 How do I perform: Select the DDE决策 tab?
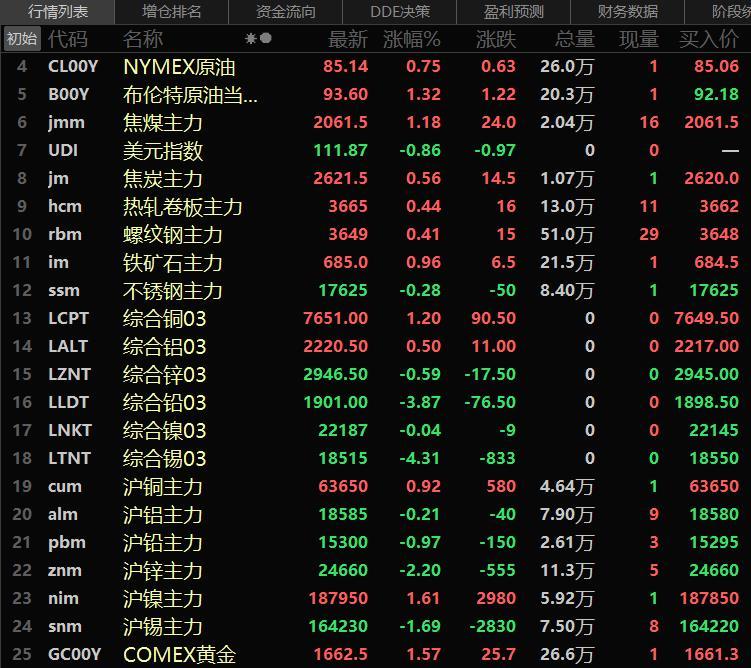pos(400,12)
